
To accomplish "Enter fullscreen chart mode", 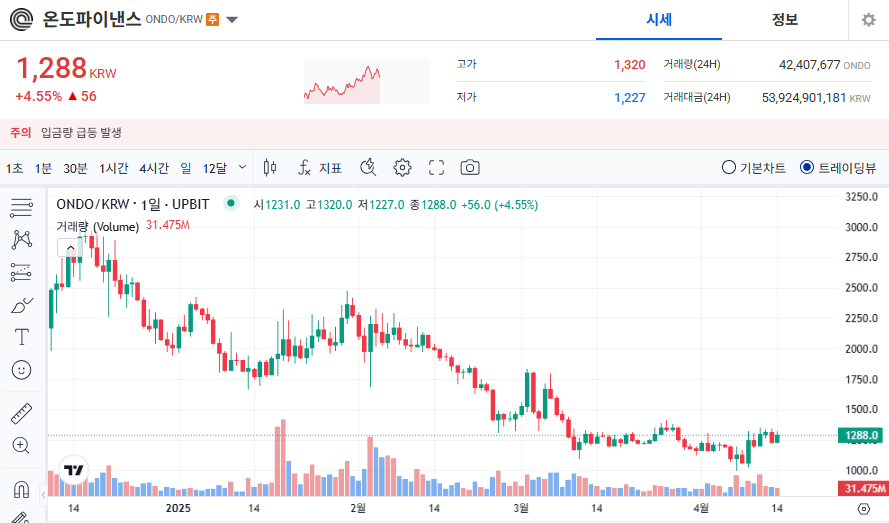I will click(437, 168).
